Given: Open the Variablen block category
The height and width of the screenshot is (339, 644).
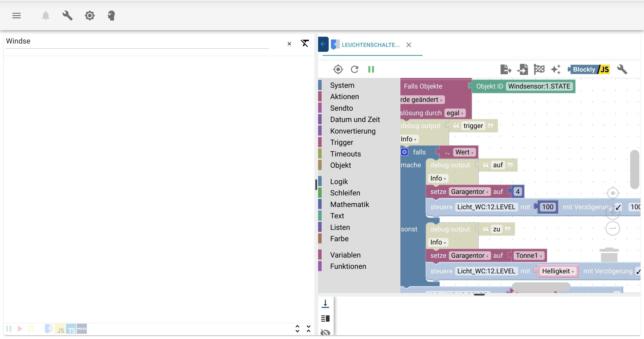Looking at the screenshot, I should click(345, 255).
